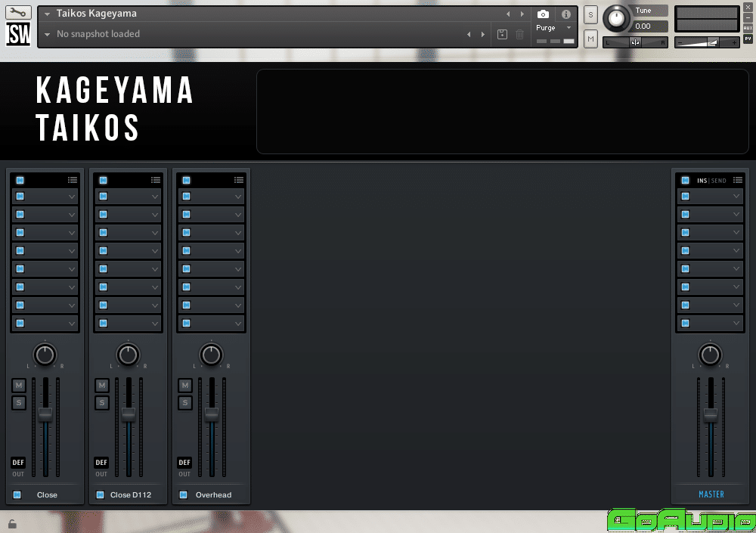The image size is (756, 533).
Task: Expand last insert slot chevron on Close channel
Action: click(x=72, y=323)
